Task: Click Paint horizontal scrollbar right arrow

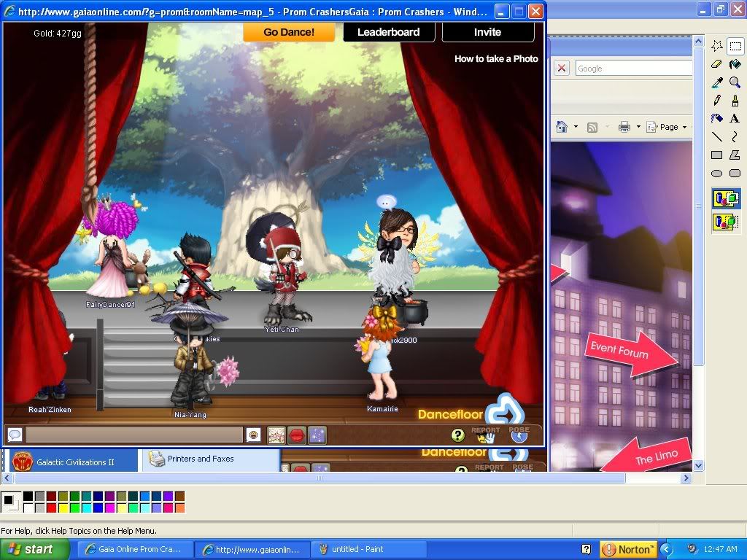Action: tap(686, 478)
